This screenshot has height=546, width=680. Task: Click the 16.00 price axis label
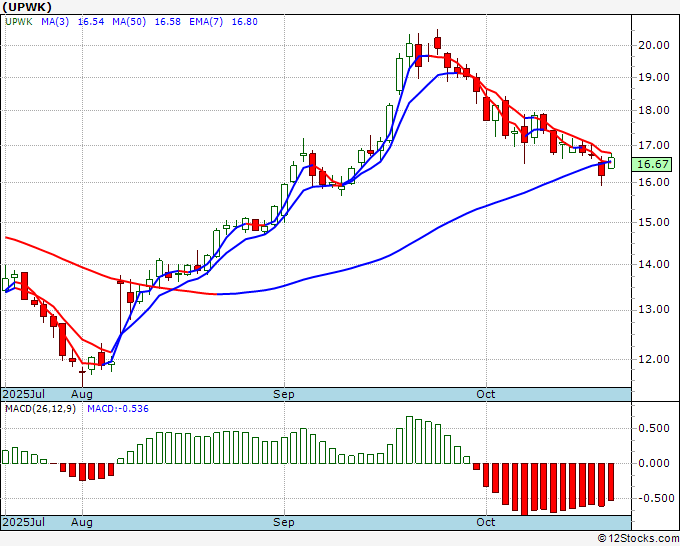654,182
